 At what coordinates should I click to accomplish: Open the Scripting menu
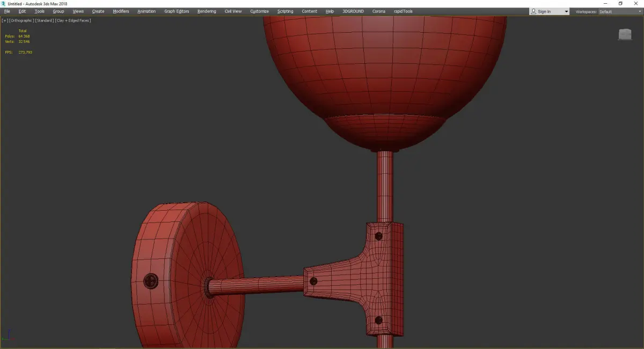pos(286,11)
